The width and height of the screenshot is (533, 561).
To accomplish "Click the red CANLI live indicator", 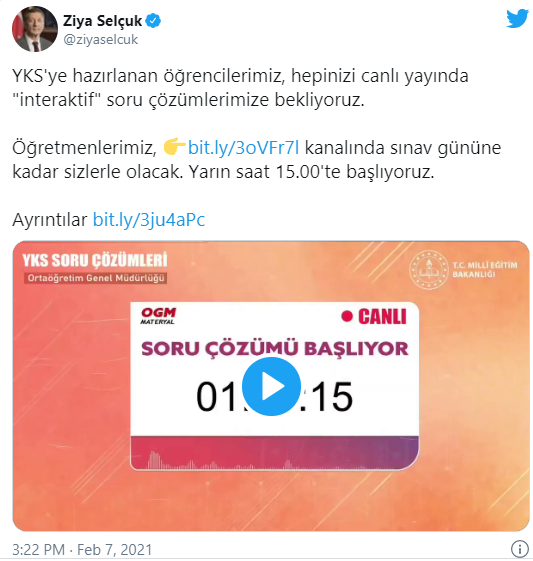I will 374,317.
